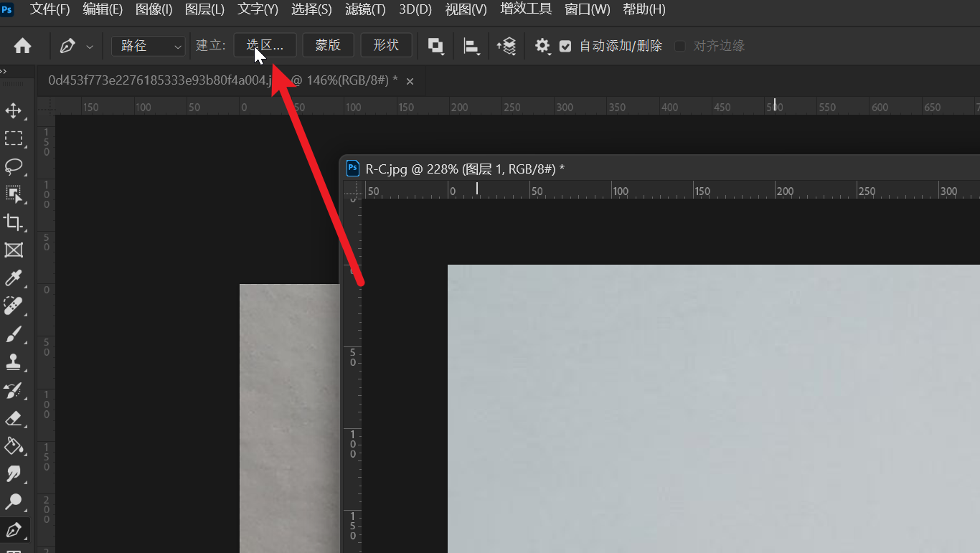
Task: Open the gear icon pen options dropdown
Action: [x=542, y=46]
